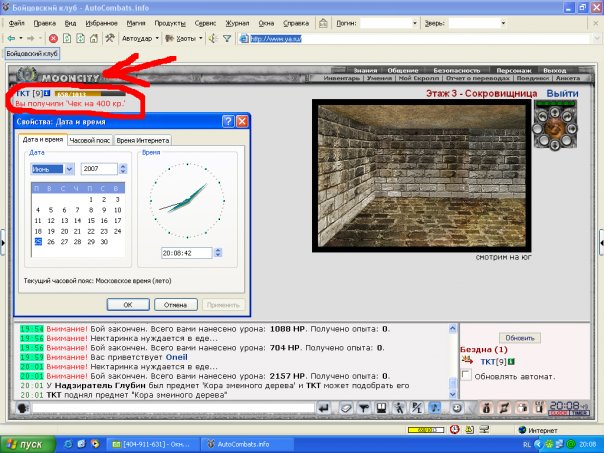Click the backward movement arrow on compass

[555, 145]
